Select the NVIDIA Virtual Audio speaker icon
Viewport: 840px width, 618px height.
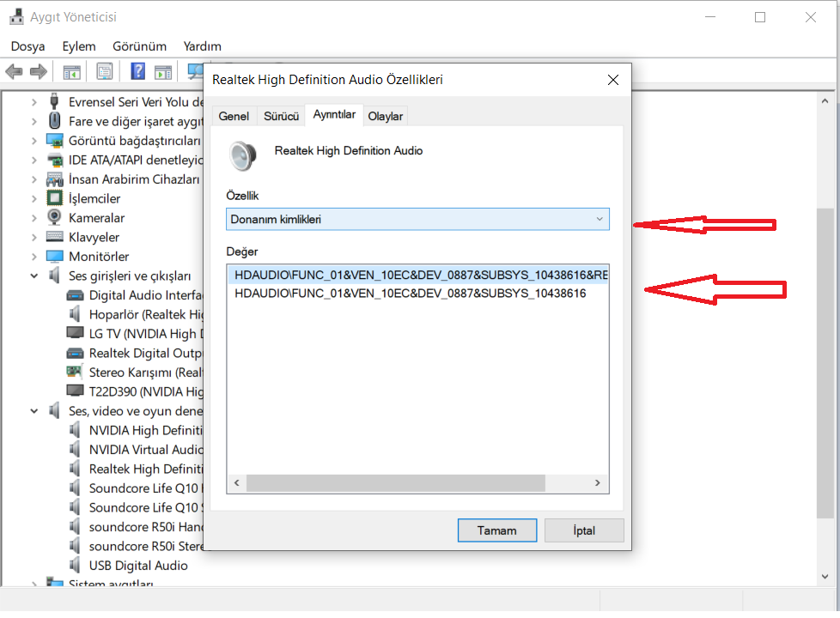click(x=75, y=449)
